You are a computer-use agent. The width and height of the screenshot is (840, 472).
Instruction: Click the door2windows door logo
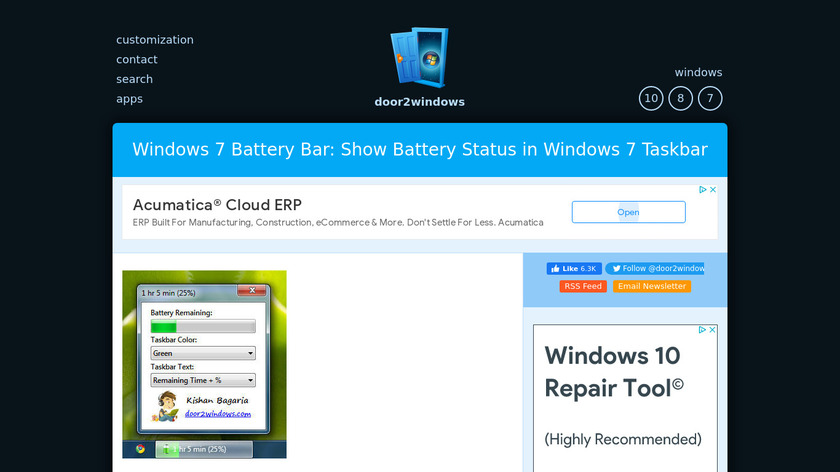(419, 57)
